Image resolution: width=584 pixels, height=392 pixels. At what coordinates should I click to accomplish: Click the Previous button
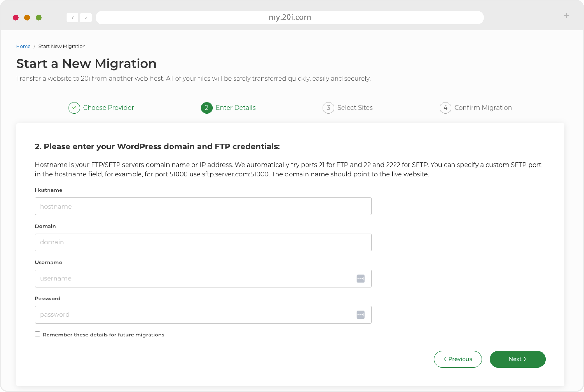(458, 359)
